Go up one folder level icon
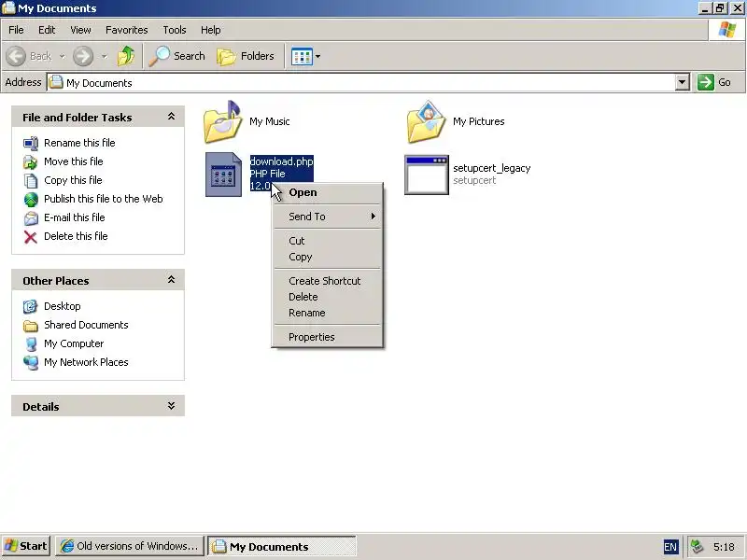The width and height of the screenshot is (747, 560). [x=126, y=56]
